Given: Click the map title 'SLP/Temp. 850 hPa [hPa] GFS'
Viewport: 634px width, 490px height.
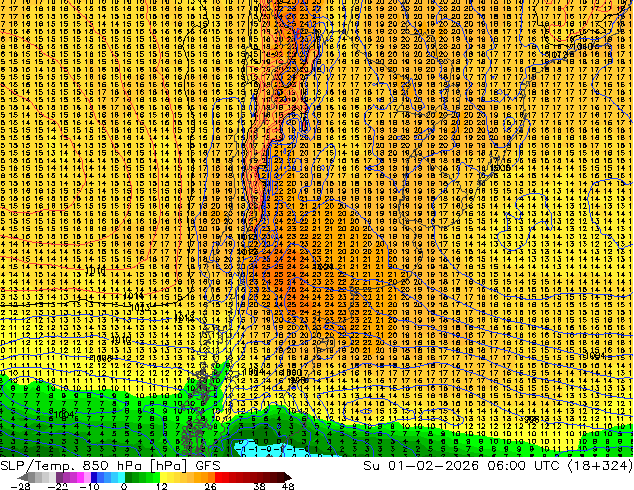Looking at the screenshot, I should 110,466.
